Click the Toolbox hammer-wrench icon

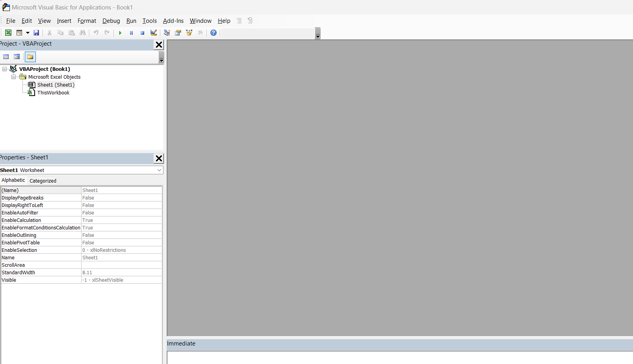200,33
